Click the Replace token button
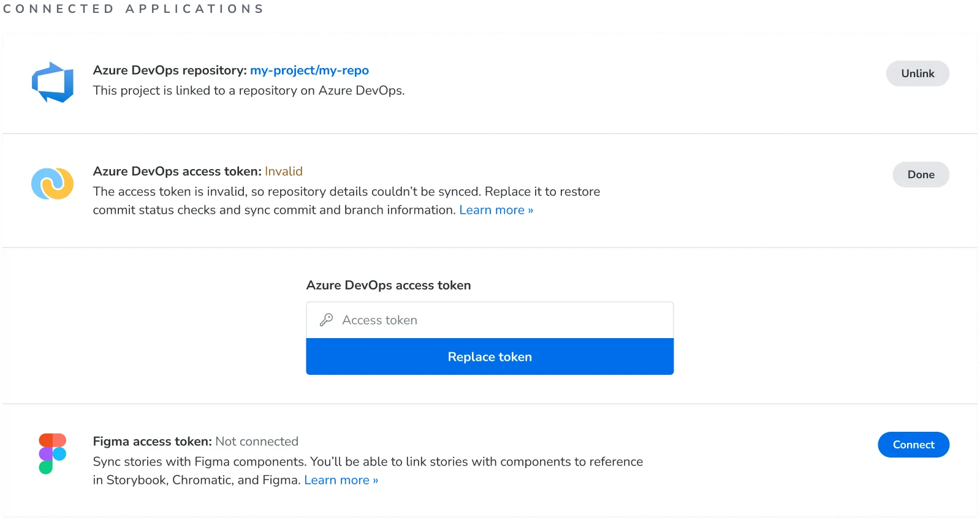 click(x=490, y=356)
